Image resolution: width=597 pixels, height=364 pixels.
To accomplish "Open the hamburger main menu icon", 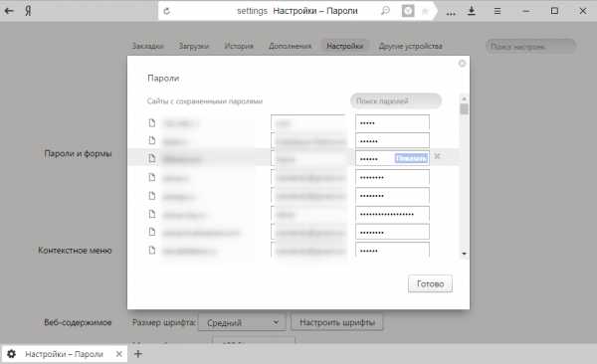I will 497,11.
